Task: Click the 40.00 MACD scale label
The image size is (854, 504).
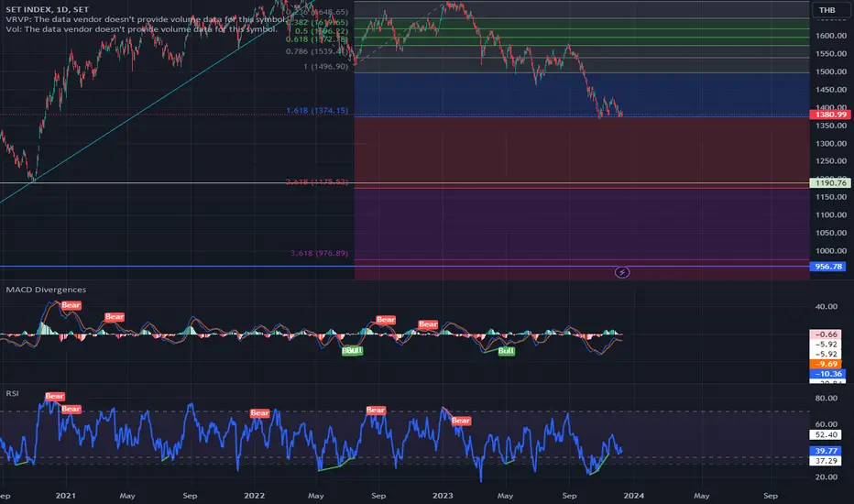Action: coord(826,306)
